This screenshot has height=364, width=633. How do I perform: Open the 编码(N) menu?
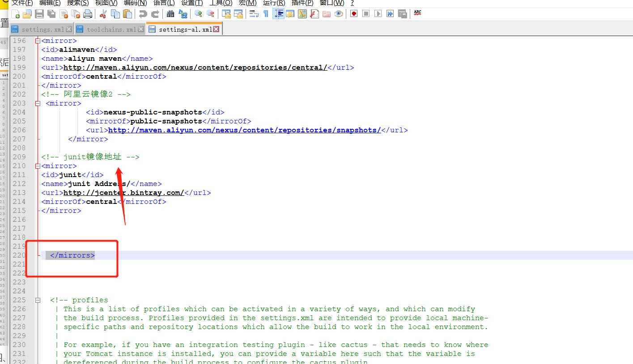135,3
